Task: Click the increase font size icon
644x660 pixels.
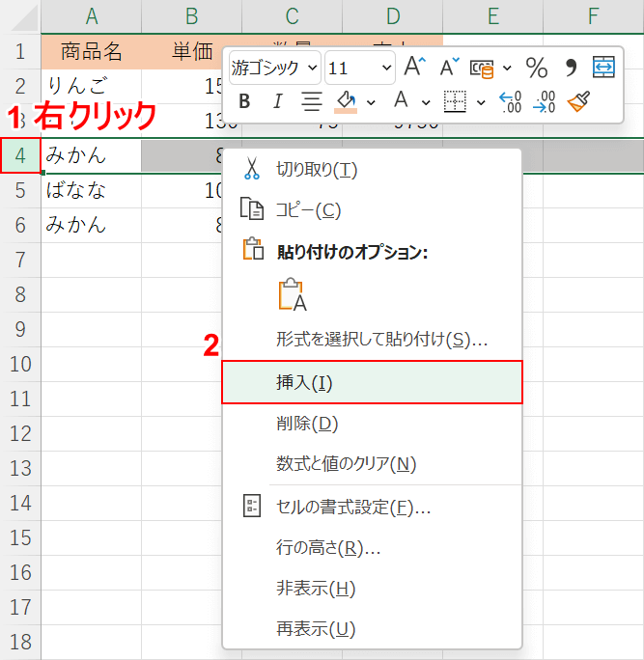Action: (414, 68)
